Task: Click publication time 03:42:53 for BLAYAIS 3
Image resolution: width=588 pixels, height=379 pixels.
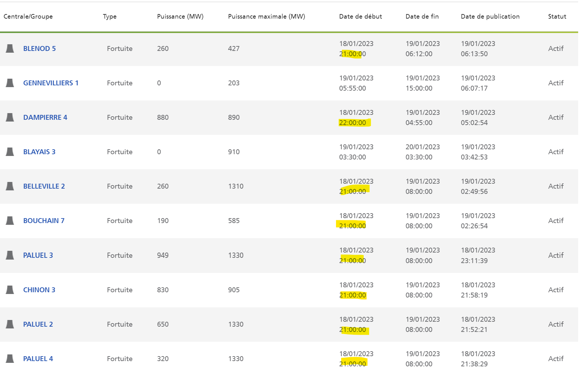Action: pyautogui.click(x=474, y=157)
